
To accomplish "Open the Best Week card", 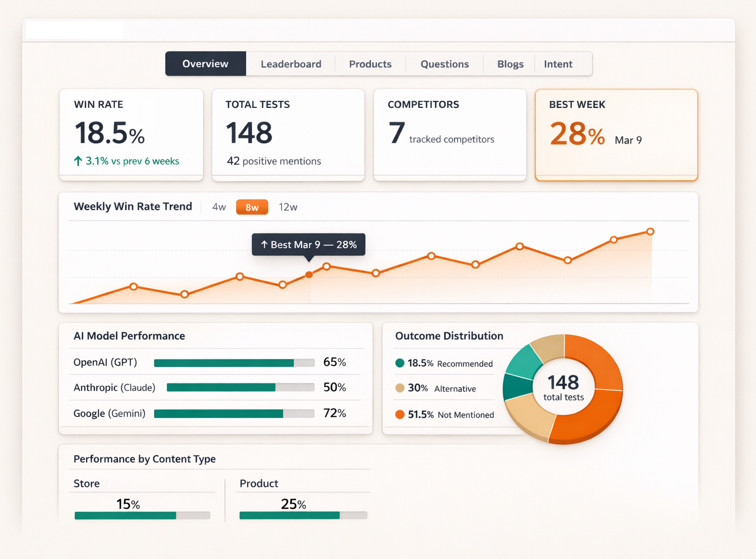I will coord(616,135).
